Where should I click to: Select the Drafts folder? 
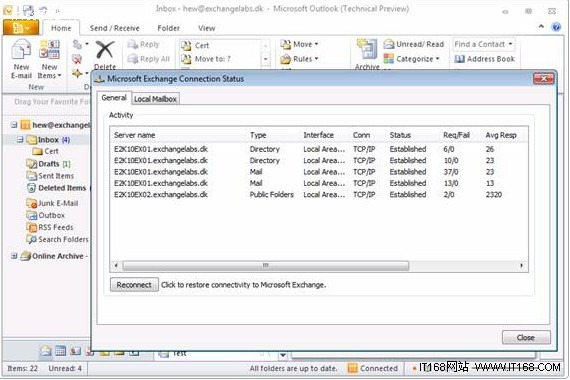48,164
